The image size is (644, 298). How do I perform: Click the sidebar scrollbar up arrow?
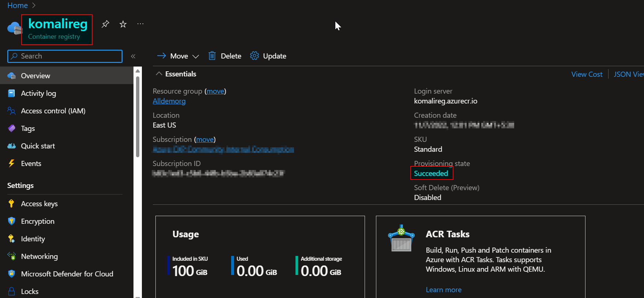138,71
